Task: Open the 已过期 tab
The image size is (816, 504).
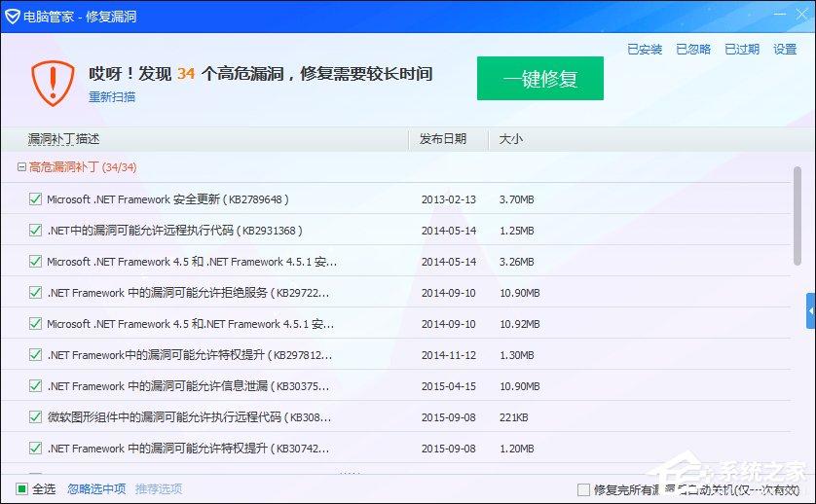Action: point(742,50)
